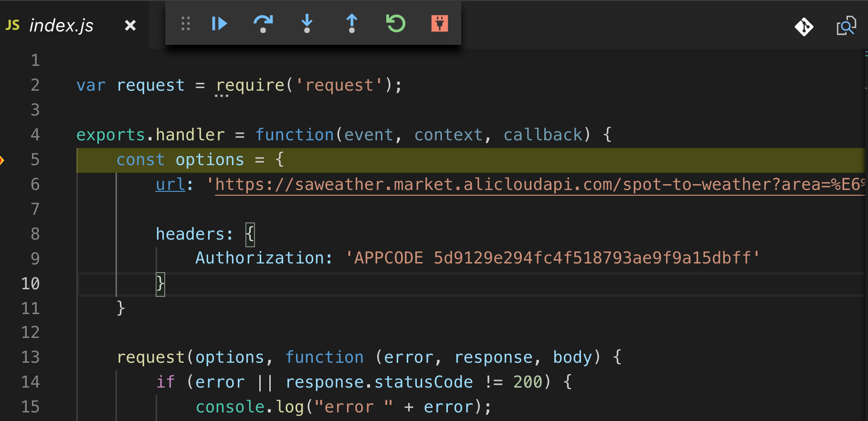Place cursor on 'headers:' on line 8
The height and width of the screenshot is (421, 868).
tap(194, 234)
